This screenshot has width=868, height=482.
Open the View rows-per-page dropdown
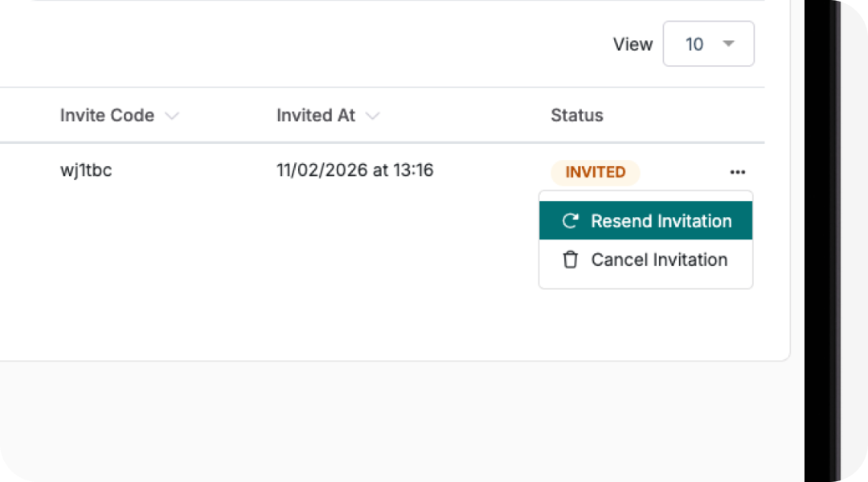708,43
